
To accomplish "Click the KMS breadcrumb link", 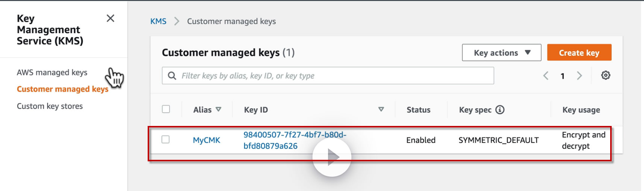I will [158, 21].
